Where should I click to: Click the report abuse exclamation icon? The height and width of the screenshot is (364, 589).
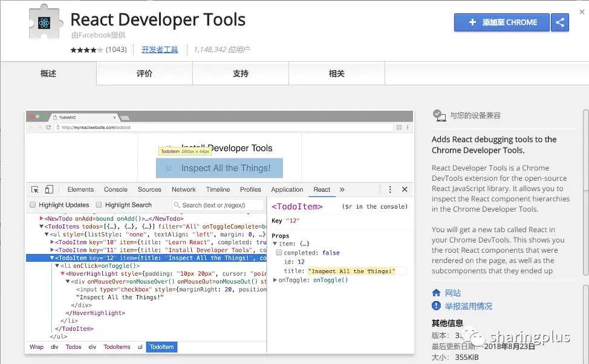(436, 306)
